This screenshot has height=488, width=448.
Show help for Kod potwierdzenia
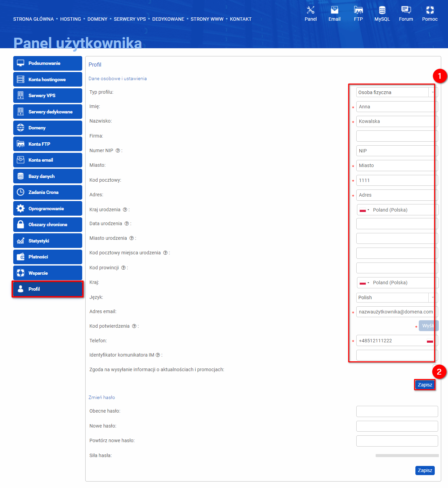pos(134,326)
